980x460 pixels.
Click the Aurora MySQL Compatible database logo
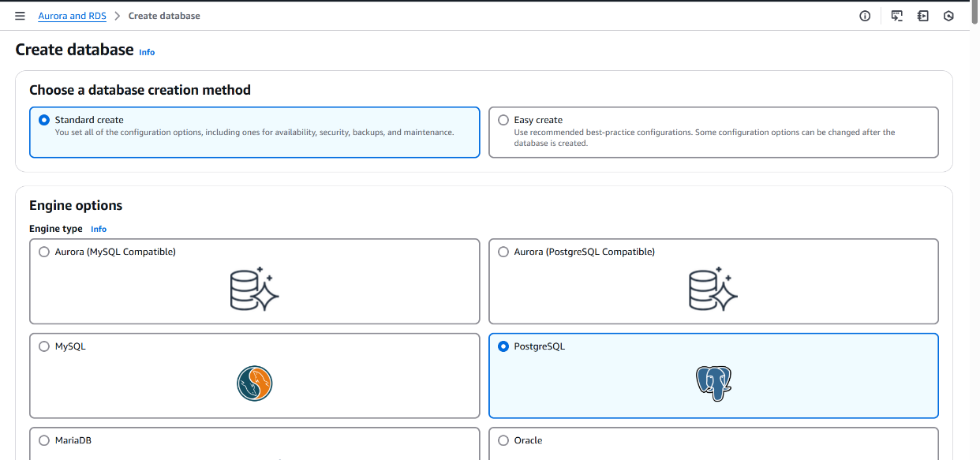click(x=255, y=290)
